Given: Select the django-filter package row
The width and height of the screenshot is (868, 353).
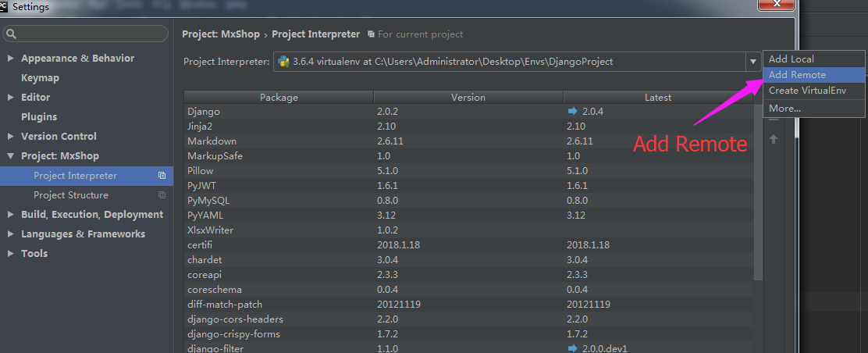Looking at the screenshot, I should coord(468,348).
